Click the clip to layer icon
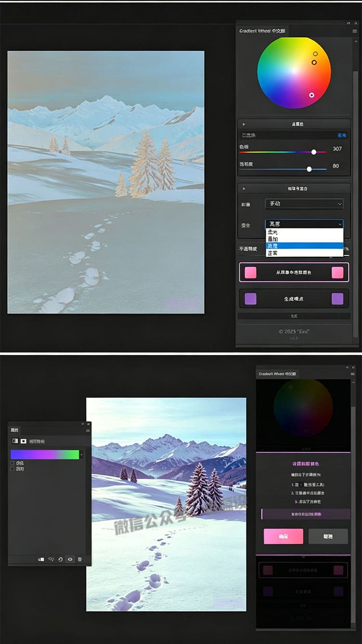Viewport: 362px width, 644px height. click(41, 559)
